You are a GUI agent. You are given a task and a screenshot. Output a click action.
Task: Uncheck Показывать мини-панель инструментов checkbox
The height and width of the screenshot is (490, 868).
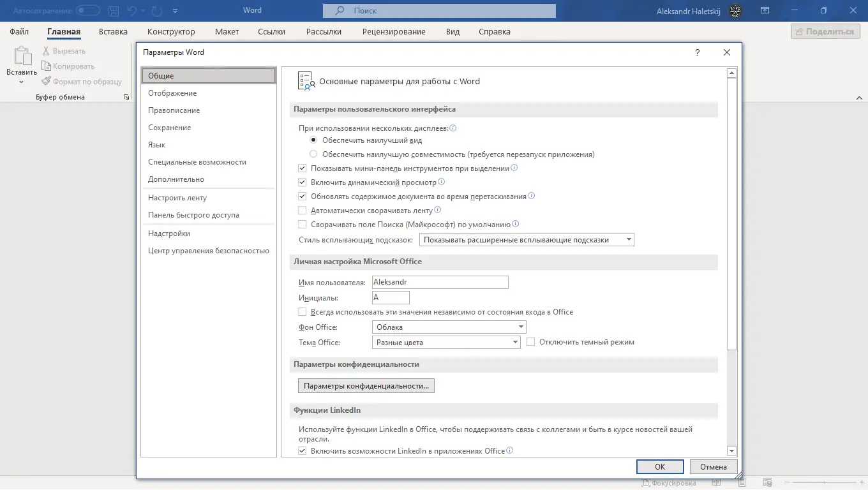point(303,168)
